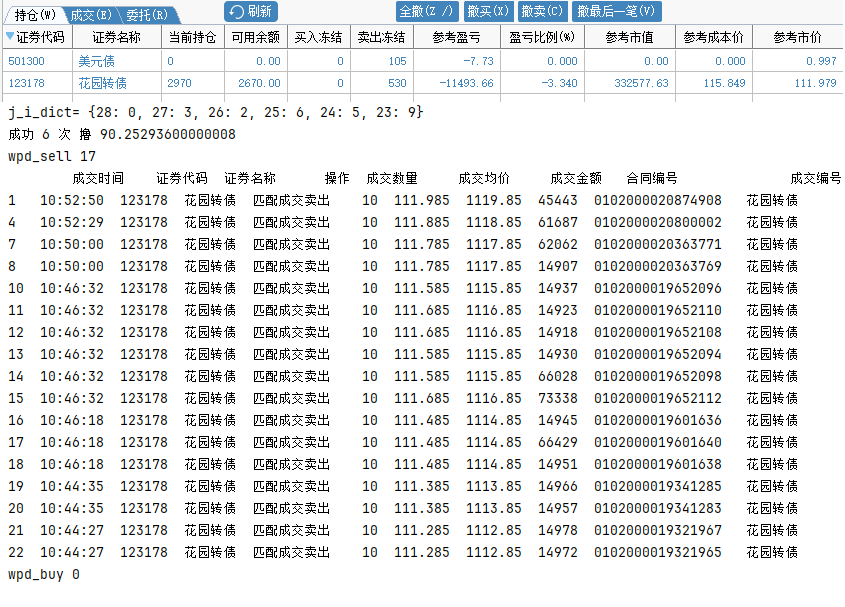This screenshot has height=607, width=845.
Task: Click the 参考成本价 column header
Action: tap(714, 37)
